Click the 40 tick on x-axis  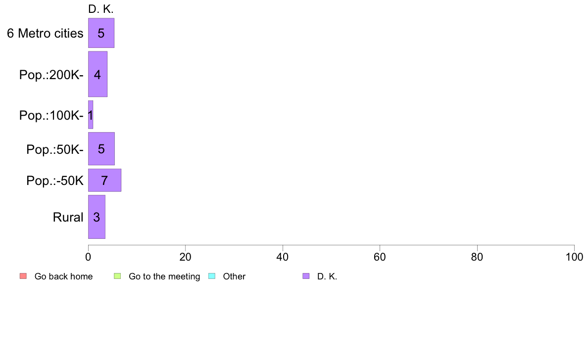(283, 257)
